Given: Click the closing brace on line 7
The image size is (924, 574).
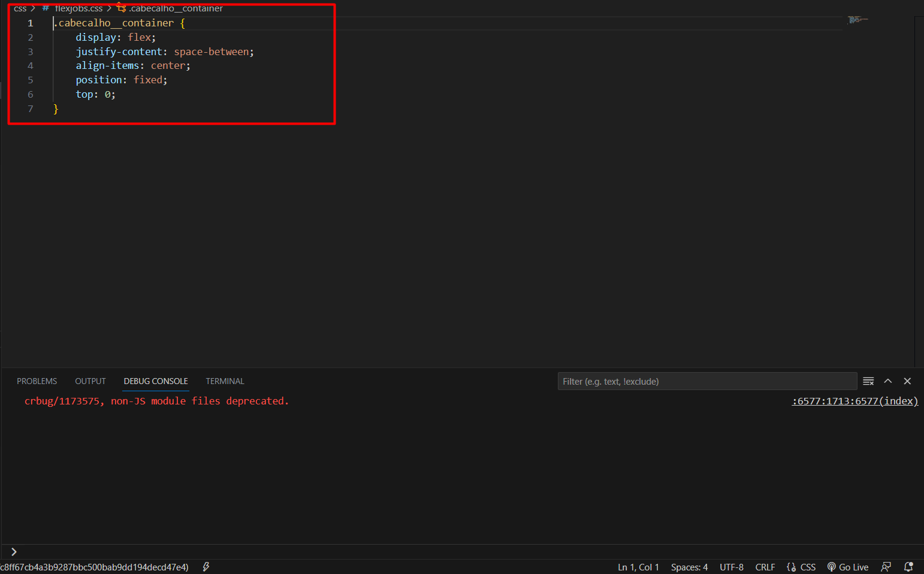Looking at the screenshot, I should pos(56,108).
